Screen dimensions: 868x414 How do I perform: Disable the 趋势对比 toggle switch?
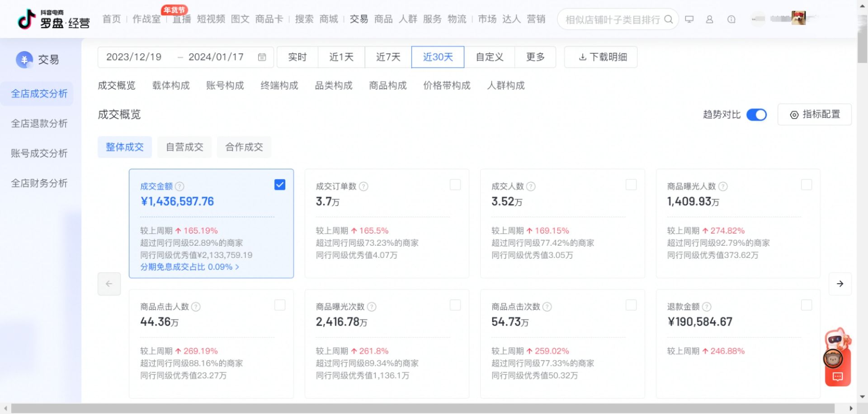[756, 115]
